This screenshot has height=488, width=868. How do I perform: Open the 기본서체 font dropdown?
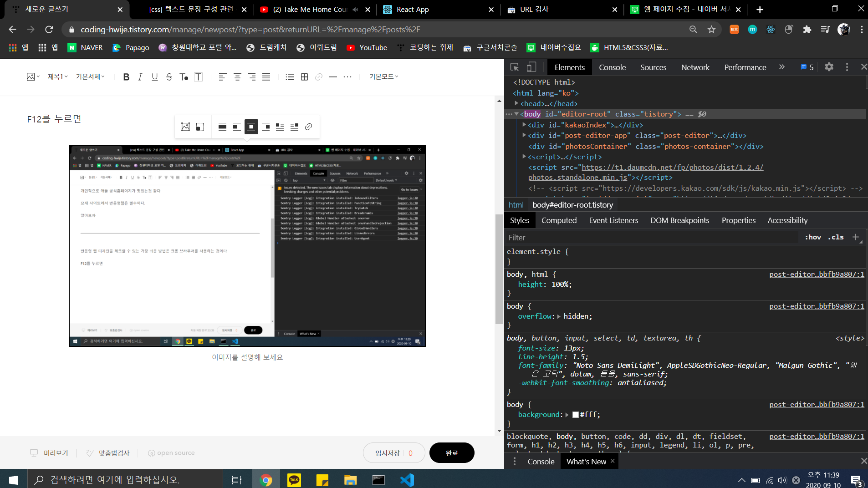90,77
